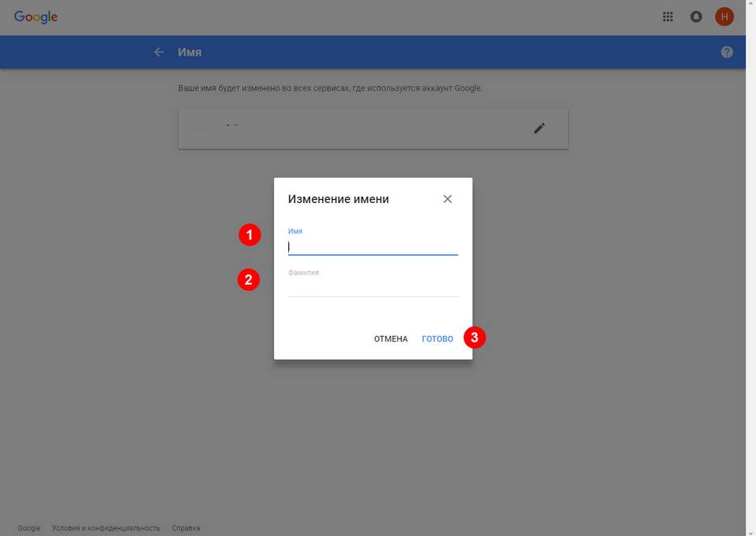This screenshot has width=756, height=536.
Task: Focus the Фамилия last name field
Action: pyautogui.click(x=372, y=289)
